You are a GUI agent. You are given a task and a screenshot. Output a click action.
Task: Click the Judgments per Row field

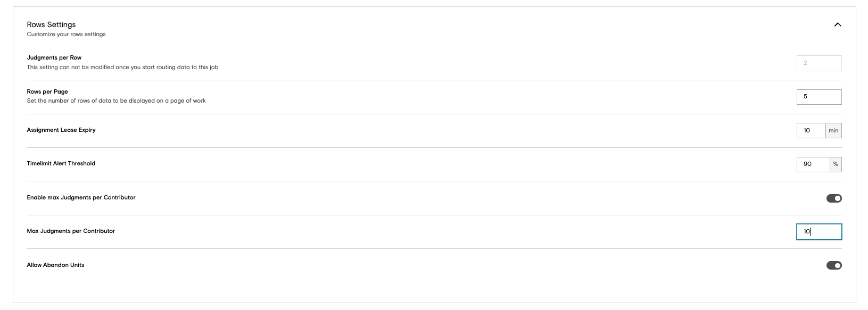tap(819, 63)
